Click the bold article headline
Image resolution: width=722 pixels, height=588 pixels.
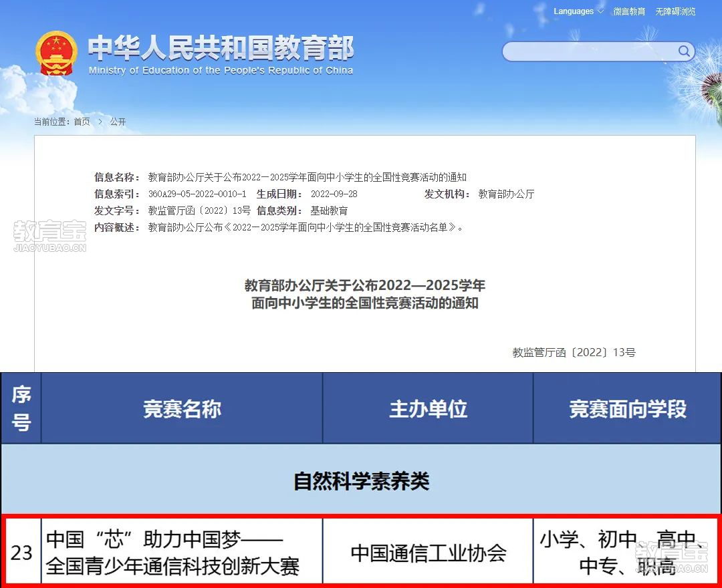tap(365, 294)
